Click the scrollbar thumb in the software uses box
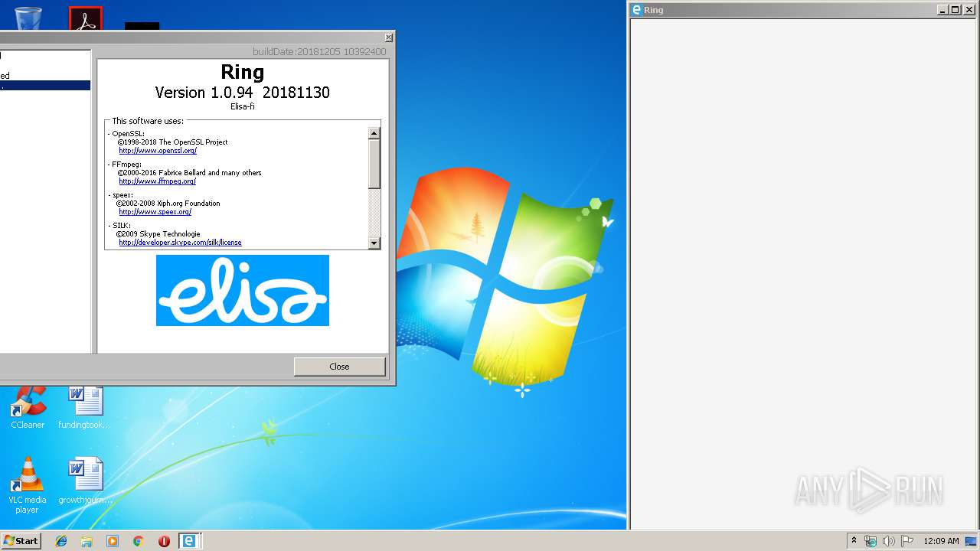980x551 pixels. click(x=374, y=164)
